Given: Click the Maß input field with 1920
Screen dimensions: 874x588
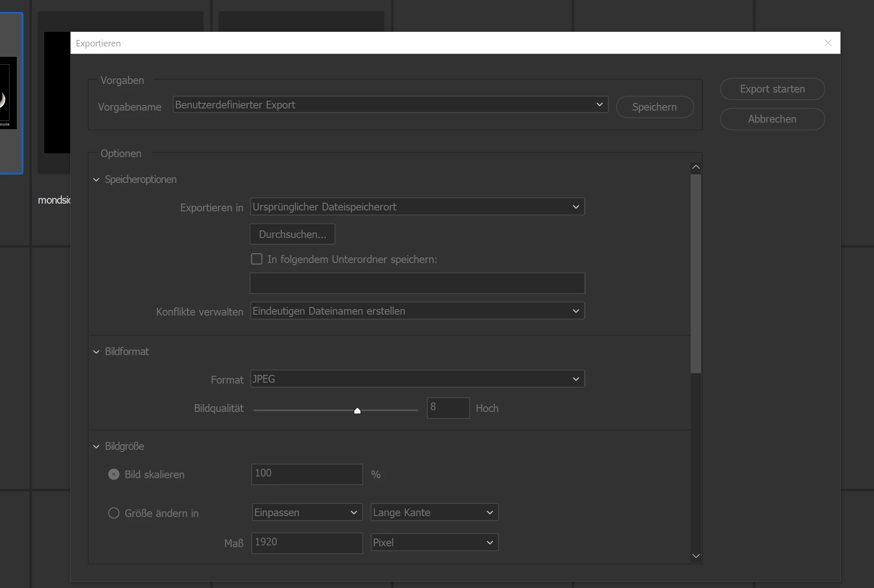Looking at the screenshot, I should point(306,542).
